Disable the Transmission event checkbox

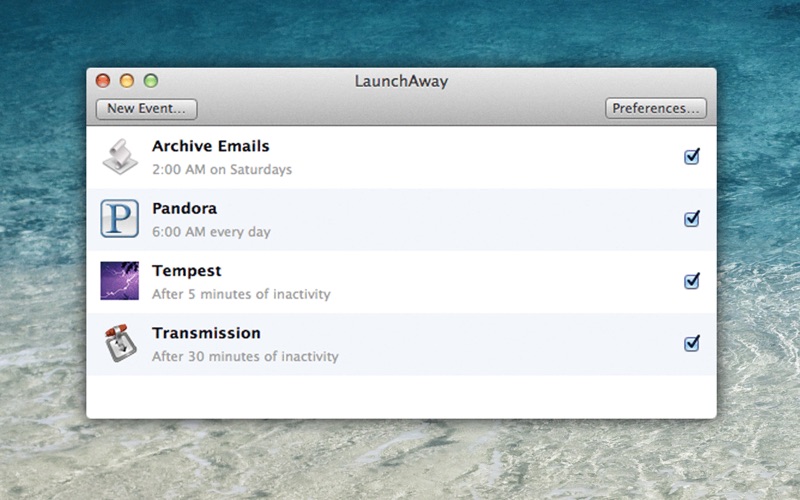[x=692, y=343]
